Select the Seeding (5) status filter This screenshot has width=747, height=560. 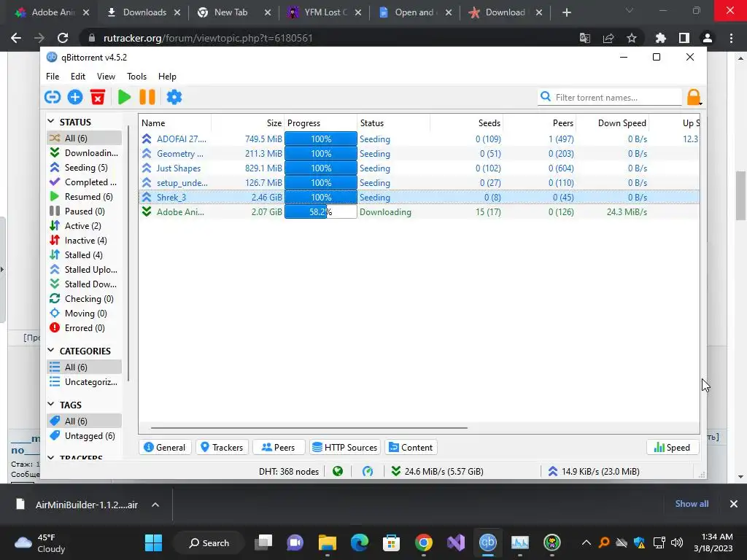(84, 168)
